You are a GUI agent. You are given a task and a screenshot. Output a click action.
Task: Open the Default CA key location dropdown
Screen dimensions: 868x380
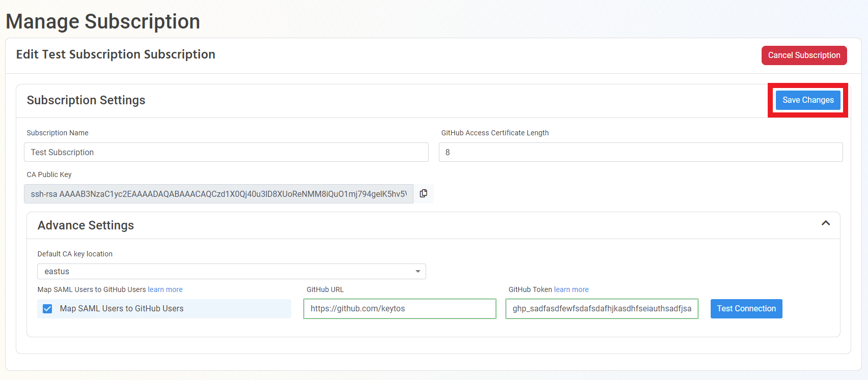pos(232,272)
